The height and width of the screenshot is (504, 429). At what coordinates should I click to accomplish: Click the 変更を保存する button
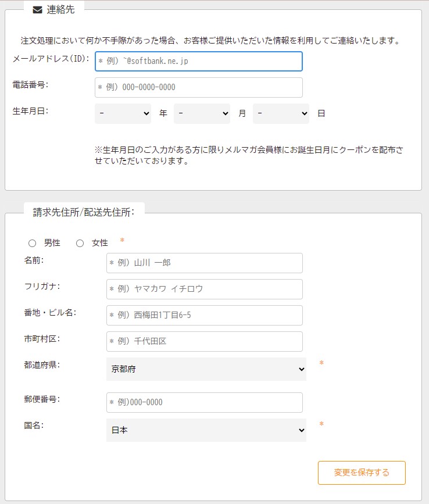[362, 473]
